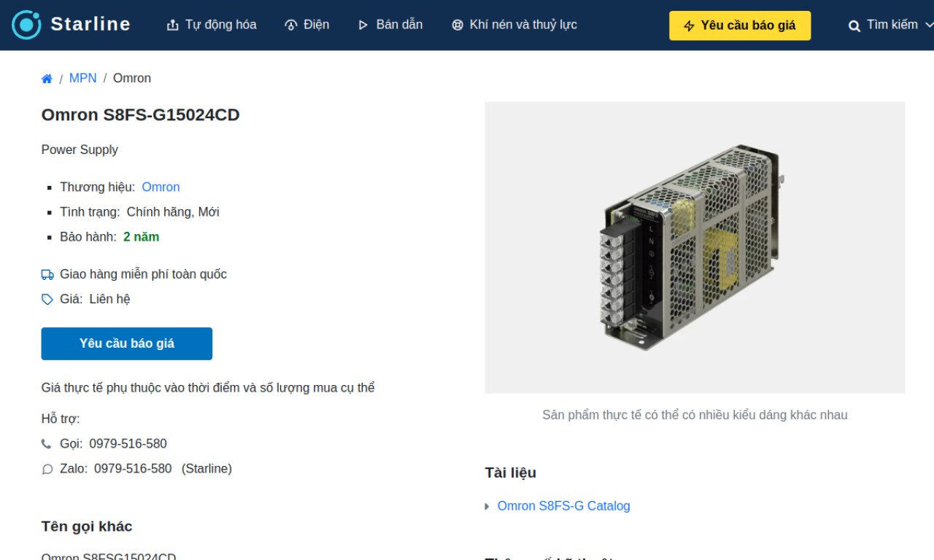Open the Khí nén và thuỷ lực menu
This screenshot has width=934, height=560.
514,25
